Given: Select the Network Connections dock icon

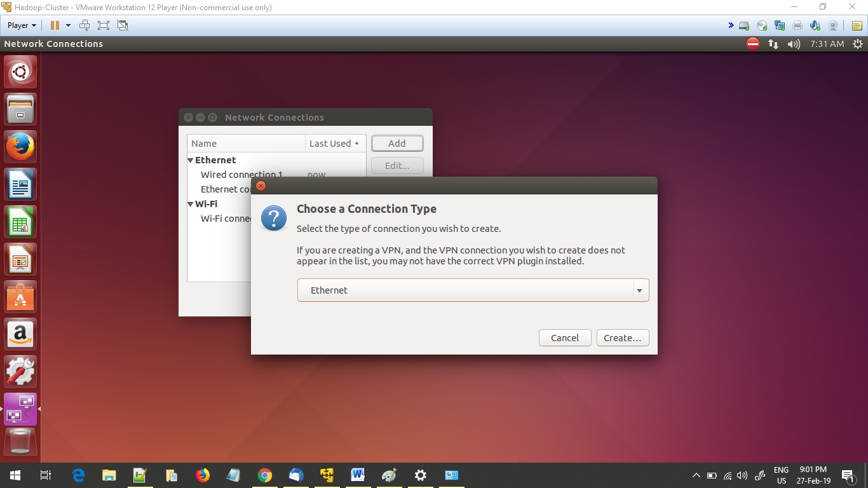Looking at the screenshot, I should click(20, 409).
